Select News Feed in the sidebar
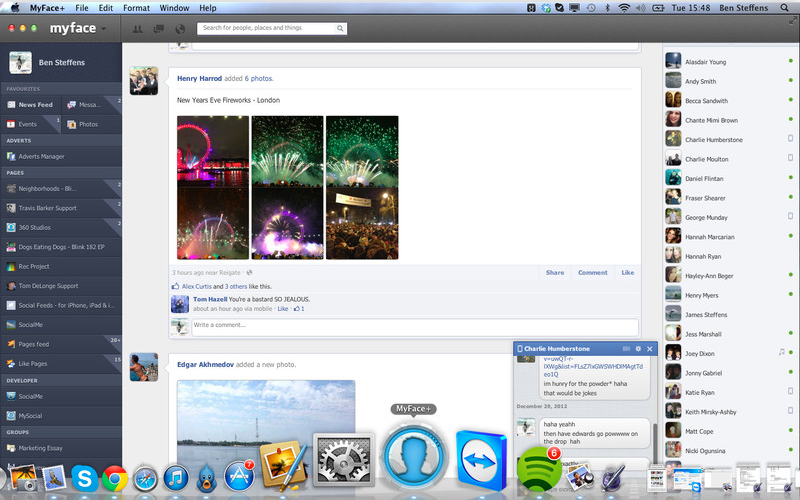 36,104
